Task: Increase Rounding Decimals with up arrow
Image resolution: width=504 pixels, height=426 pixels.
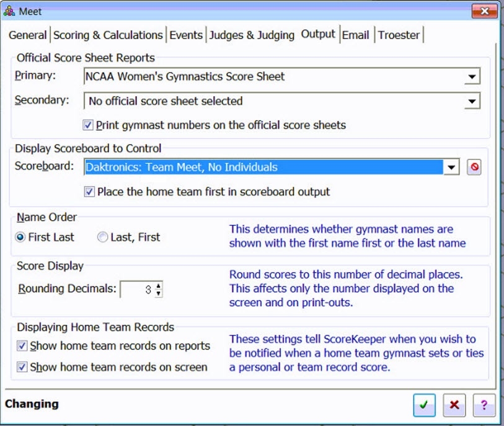Action: 159,286
